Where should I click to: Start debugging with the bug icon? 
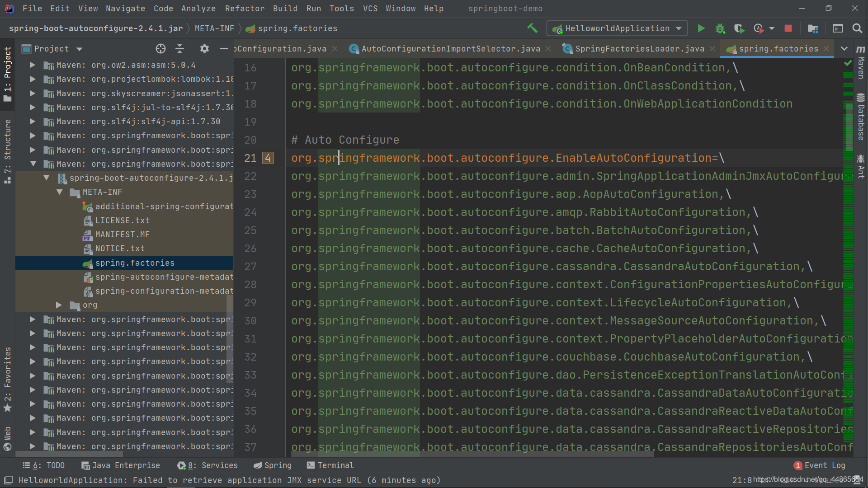(720, 28)
